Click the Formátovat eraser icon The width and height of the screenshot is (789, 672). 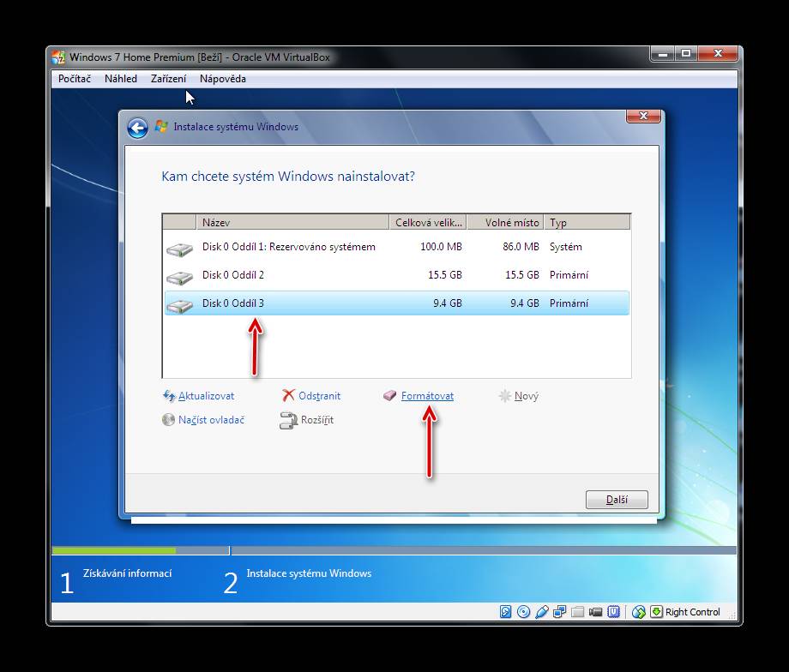[x=390, y=396]
